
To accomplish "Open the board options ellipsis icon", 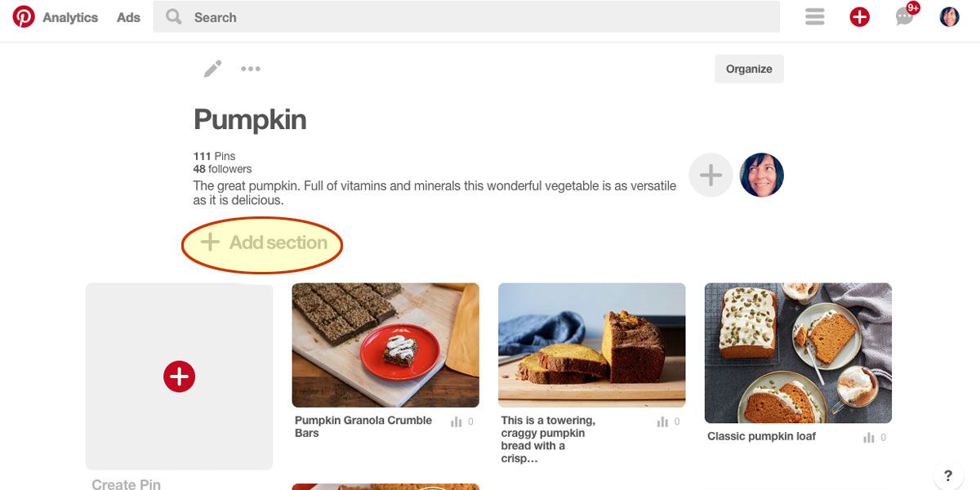I will click(x=251, y=69).
